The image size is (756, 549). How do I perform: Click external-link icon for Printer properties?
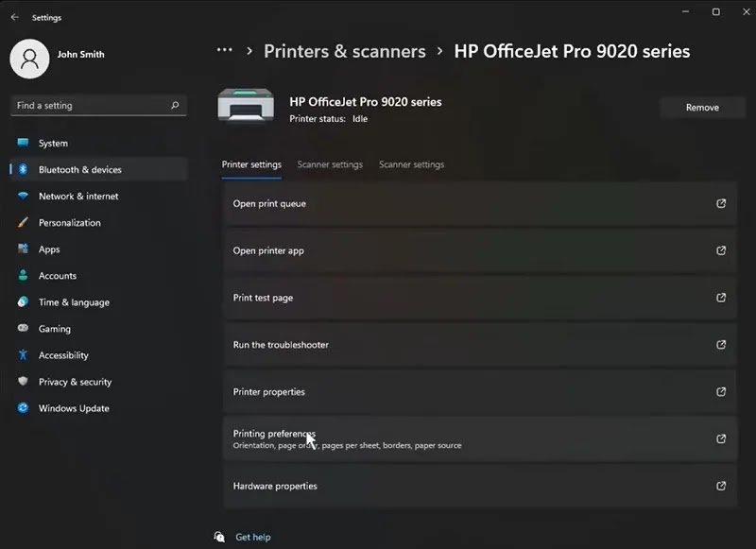click(x=721, y=391)
